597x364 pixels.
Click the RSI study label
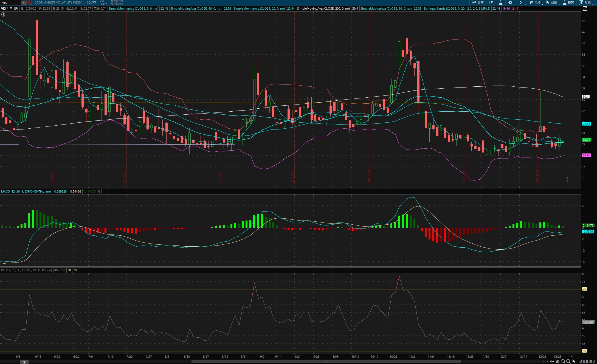coord(27,270)
